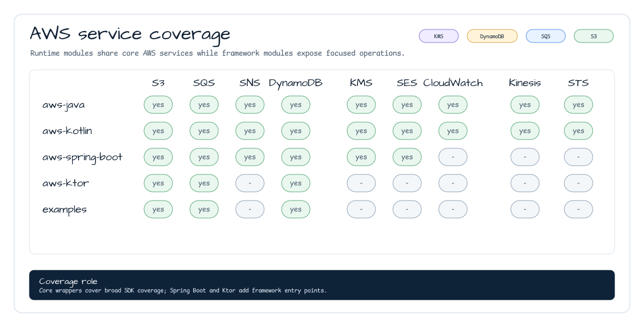Click aws-ktor Kinesis dash cell

click(x=525, y=183)
